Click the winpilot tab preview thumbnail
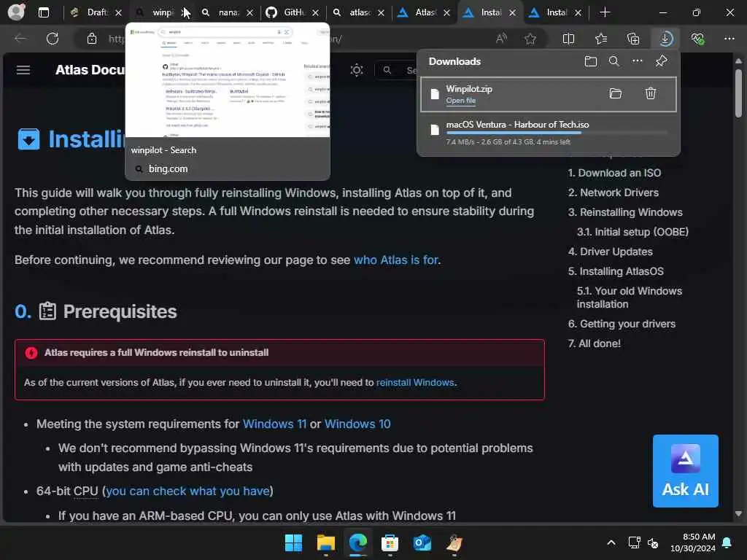This screenshot has width=747, height=560. (228, 81)
